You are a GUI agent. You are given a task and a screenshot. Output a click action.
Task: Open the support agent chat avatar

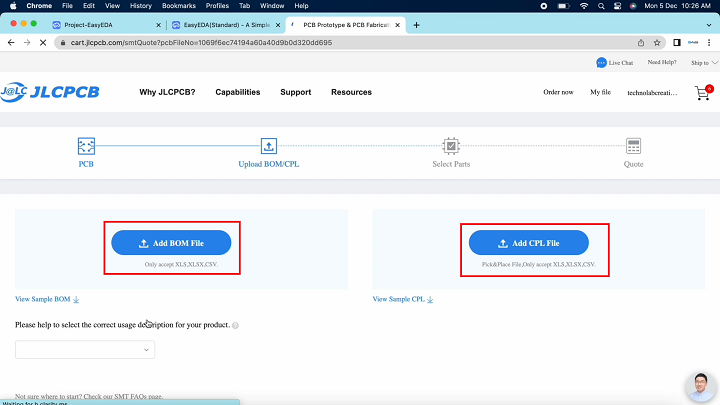click(700, 386)
